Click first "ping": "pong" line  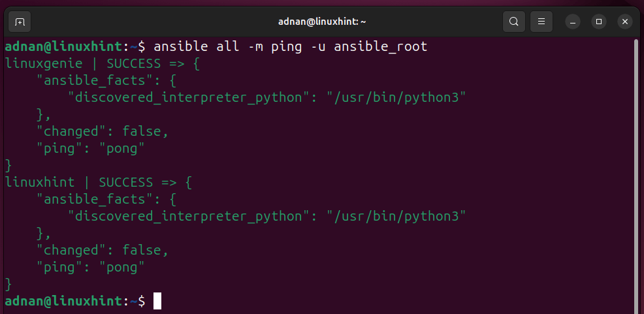coord(91,149)
